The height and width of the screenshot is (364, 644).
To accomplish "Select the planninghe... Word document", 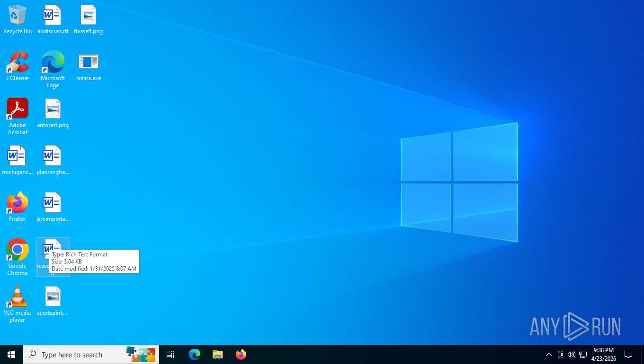I will 53,160.
